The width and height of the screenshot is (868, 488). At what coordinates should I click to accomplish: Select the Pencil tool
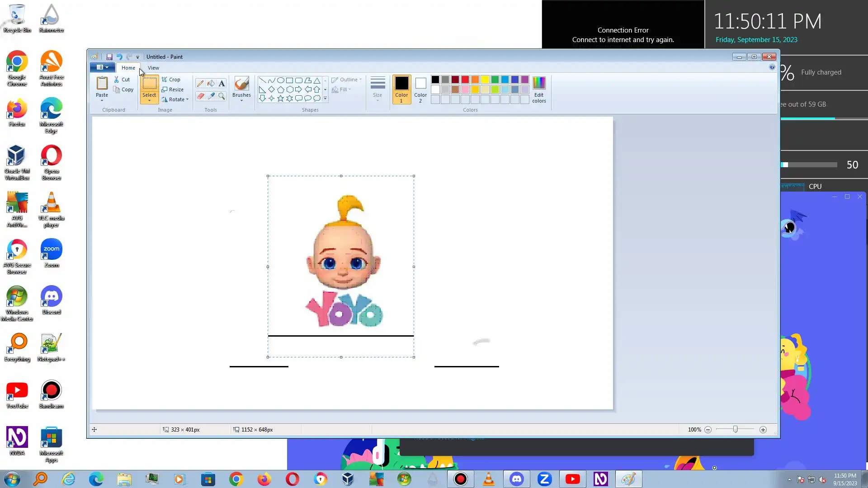coord(200,83)
